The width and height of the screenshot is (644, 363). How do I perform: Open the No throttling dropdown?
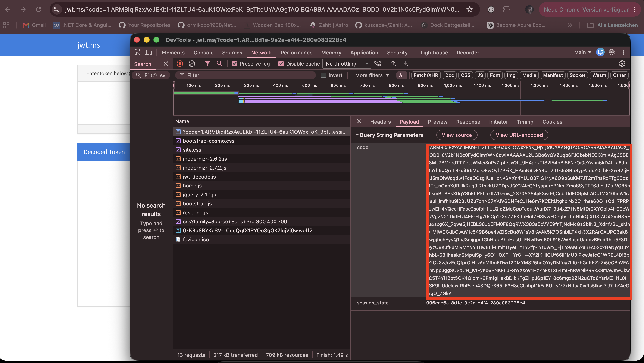coord(347,64)
